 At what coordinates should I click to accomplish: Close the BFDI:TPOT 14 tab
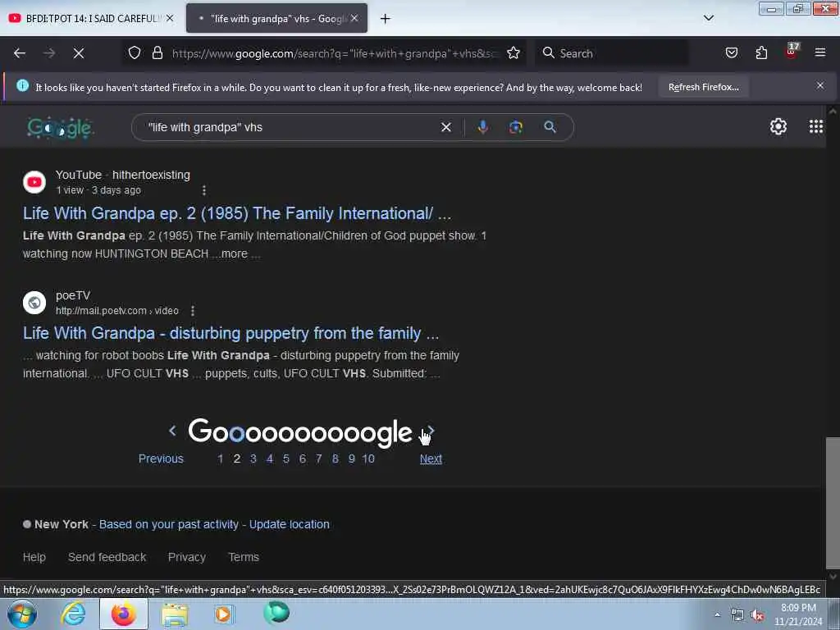170,18
